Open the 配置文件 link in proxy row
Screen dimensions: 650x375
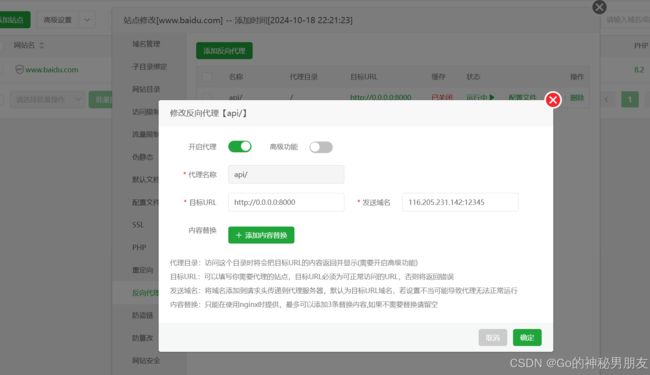pos(522,97)
